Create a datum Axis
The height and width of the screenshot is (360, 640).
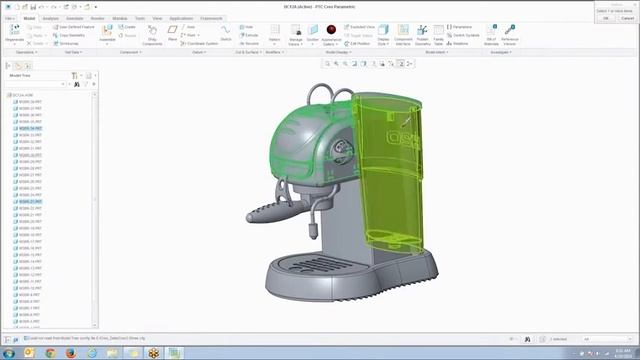point(188,27)
